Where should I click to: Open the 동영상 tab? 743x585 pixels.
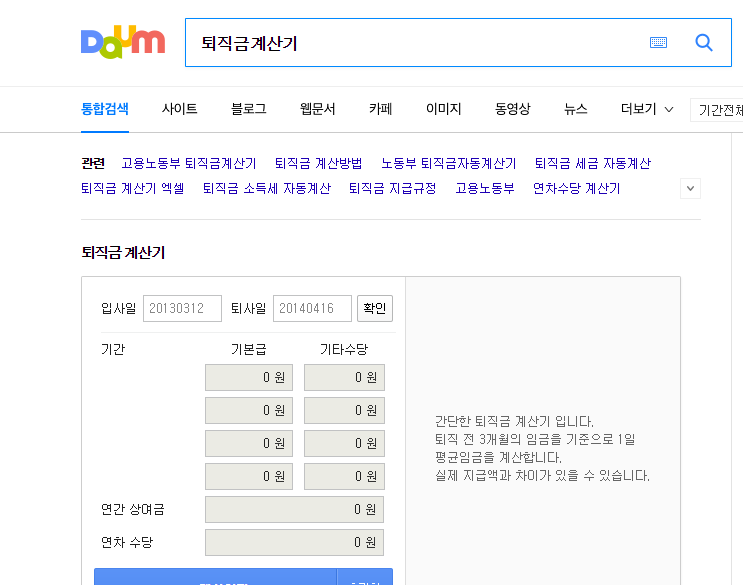point(512,109)
